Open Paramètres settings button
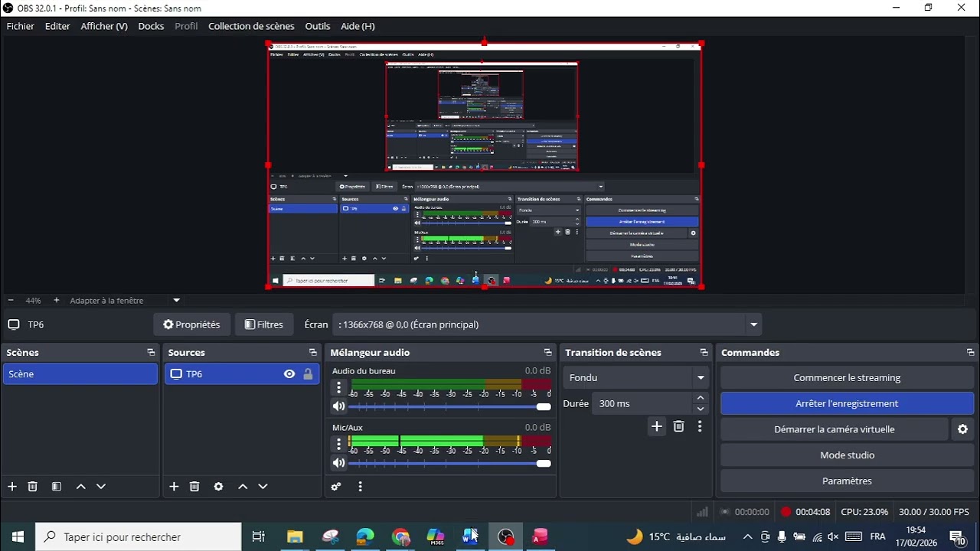 point(847,481)
